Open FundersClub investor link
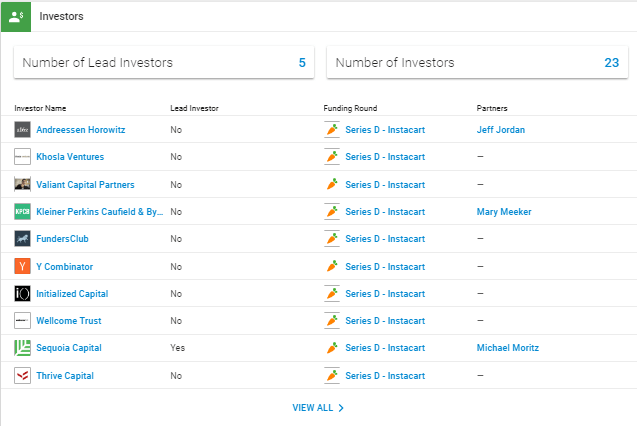Viewport: 637px width, 426px height. [62, 239]
